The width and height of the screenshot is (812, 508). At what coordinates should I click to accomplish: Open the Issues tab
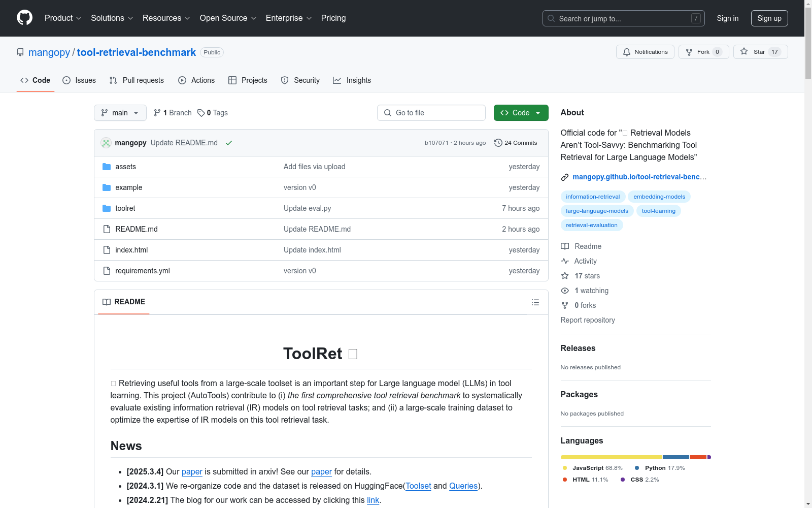click(79, 80)
